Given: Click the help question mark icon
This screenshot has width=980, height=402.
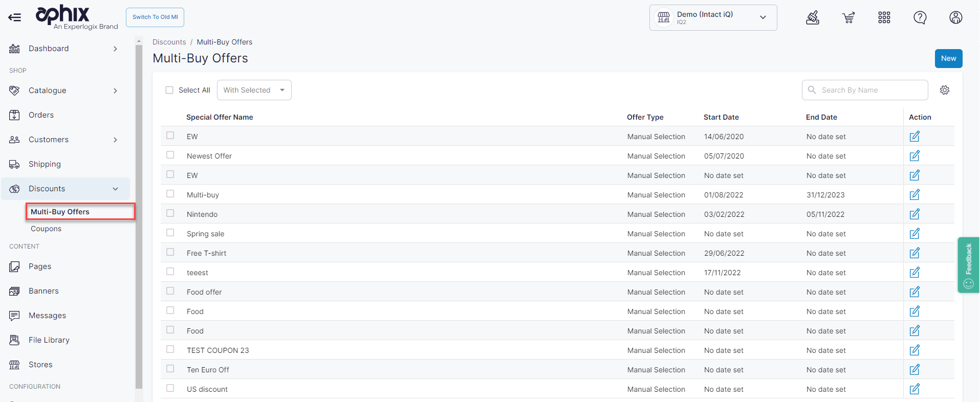Looking at the screenshot, I should [x=920, y=18].
